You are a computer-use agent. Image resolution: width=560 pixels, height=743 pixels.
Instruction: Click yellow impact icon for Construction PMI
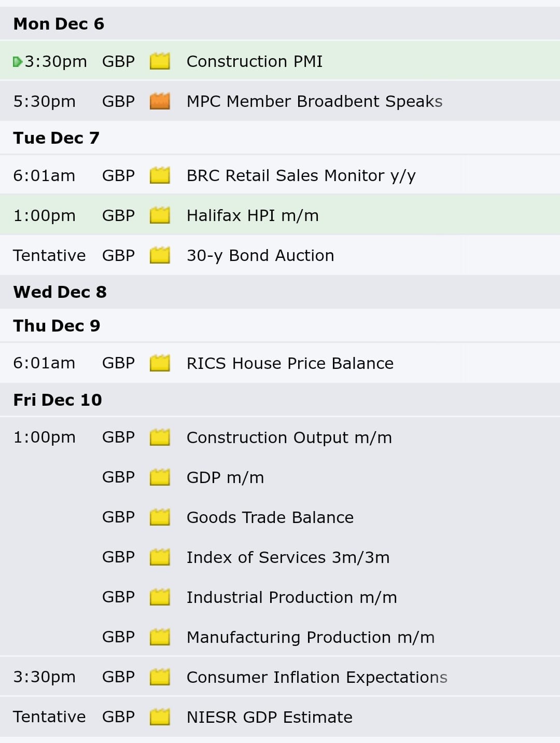click(x=160, y=61)
